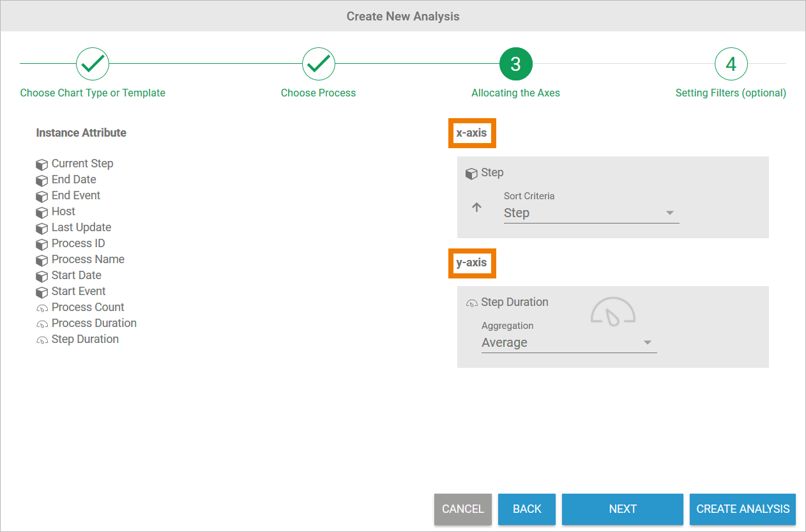The height and width of the screenshot is (532, 806).
Task: Expand the Aggregation dropdown arrow
Action: (x=648, y=343)
